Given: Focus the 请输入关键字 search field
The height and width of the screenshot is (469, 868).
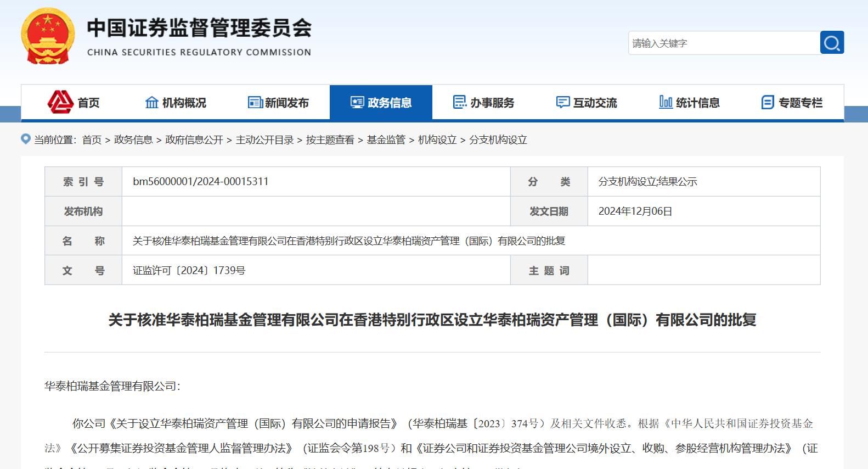Looking at the screenshot, I should click(724, 43).
